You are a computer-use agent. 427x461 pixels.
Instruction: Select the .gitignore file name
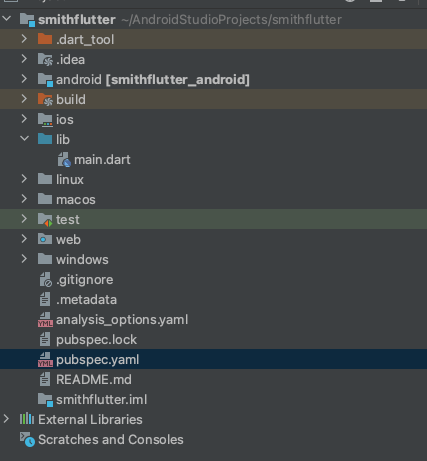85,280
